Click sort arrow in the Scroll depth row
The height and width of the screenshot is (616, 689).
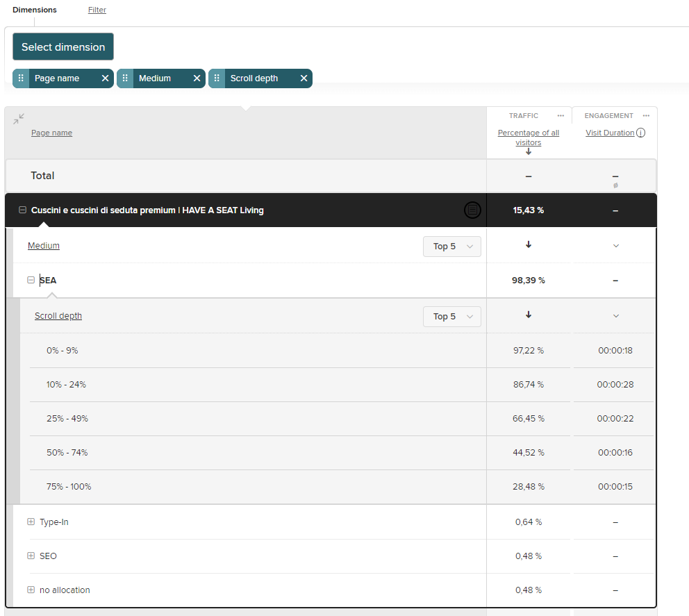529,315
